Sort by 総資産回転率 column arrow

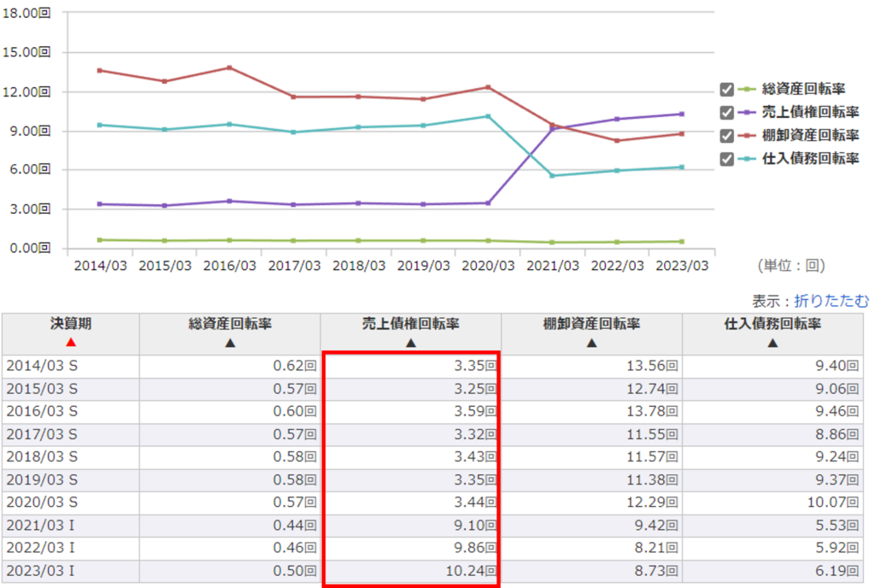point(230,343)
